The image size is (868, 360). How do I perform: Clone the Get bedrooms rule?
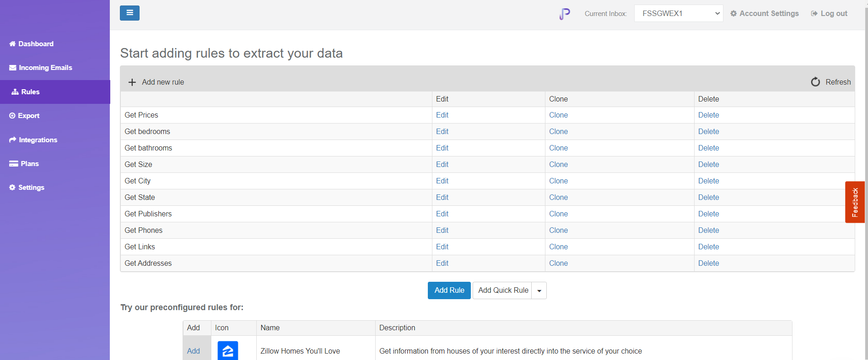(558, 132)
